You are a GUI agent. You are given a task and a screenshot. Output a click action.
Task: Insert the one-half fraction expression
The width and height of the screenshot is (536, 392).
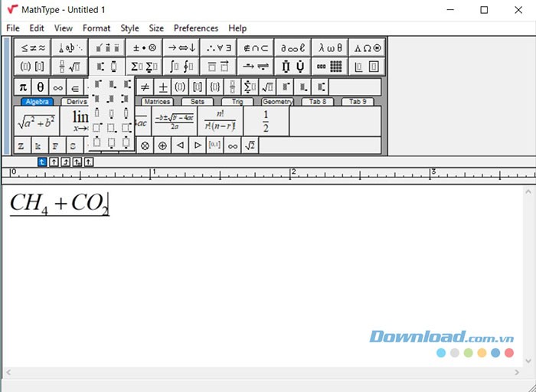(266, 120)
